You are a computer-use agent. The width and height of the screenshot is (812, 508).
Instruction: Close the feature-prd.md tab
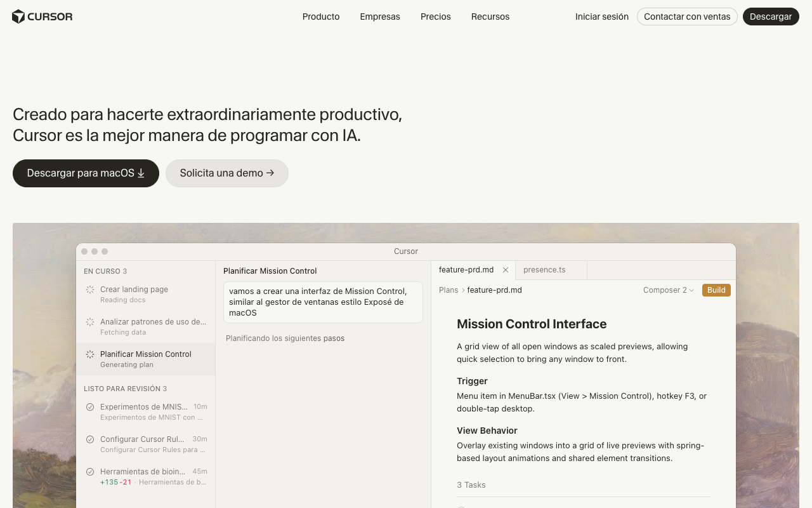pos(506,270)
